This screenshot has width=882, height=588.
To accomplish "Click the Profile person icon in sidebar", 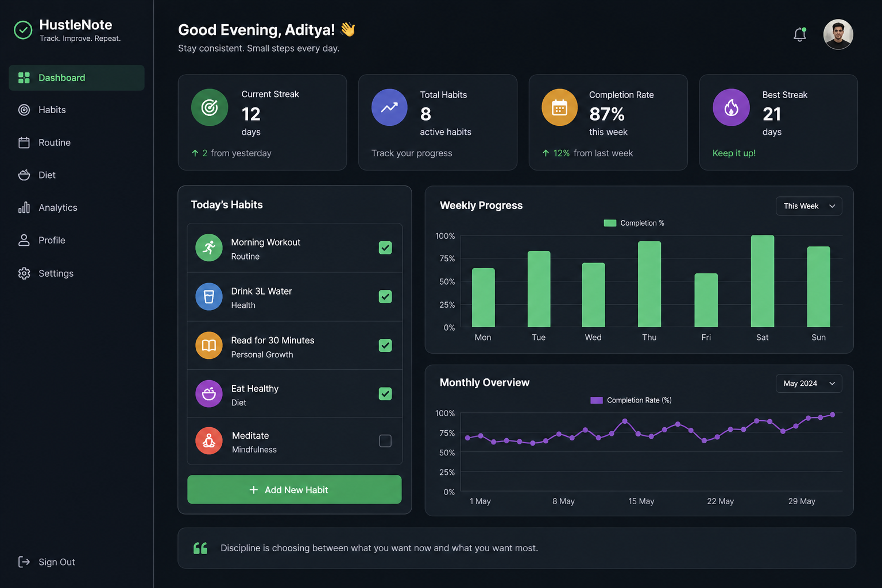I will pos(24,240).
